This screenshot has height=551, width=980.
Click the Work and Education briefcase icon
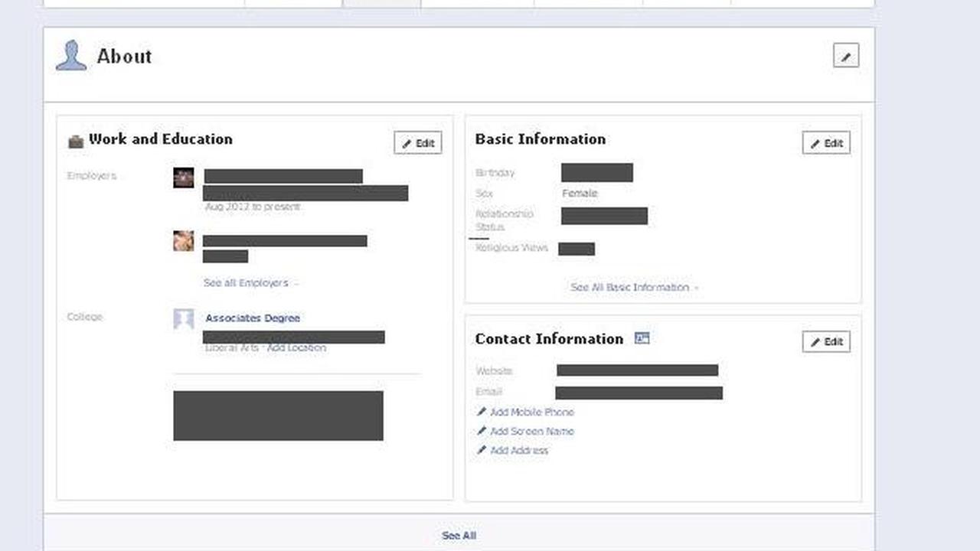(x=75, y=141)
